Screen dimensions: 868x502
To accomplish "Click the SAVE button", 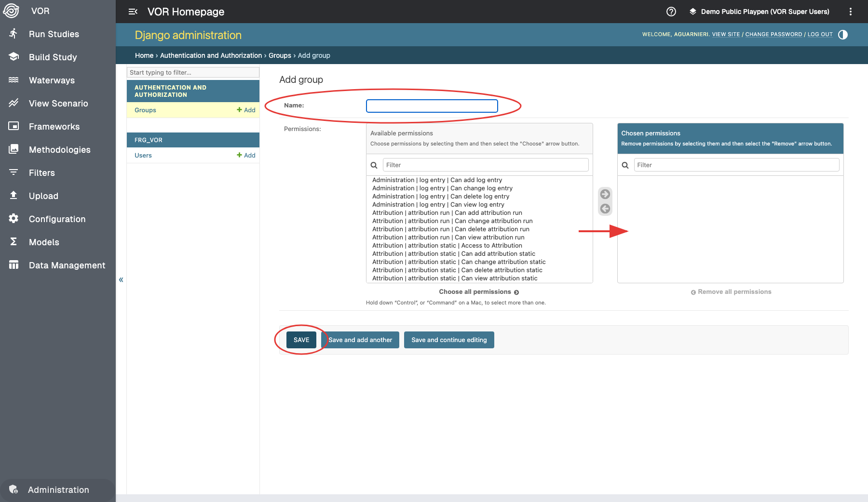I will [x=301, y=340].
